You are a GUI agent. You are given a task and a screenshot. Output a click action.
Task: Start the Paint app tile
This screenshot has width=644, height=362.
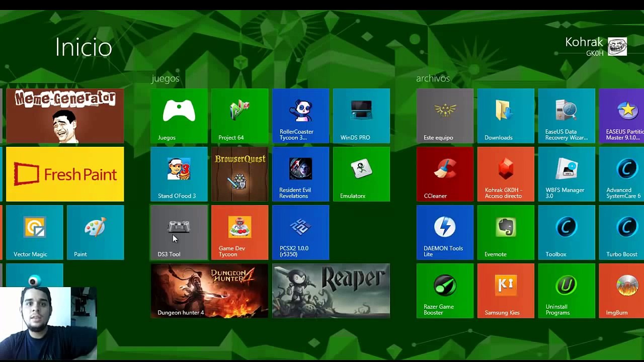coord(96,233)
